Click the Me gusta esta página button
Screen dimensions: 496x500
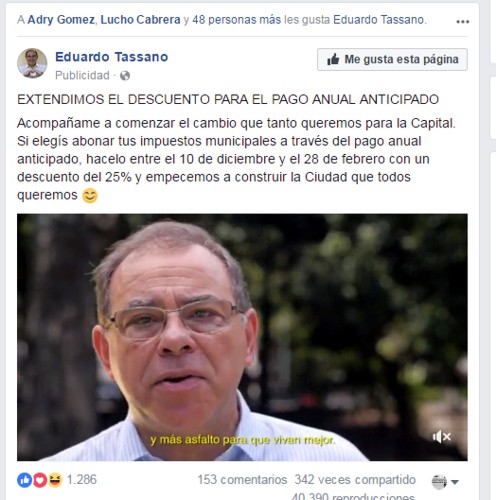pyautogui.click(x=392, y=59)
